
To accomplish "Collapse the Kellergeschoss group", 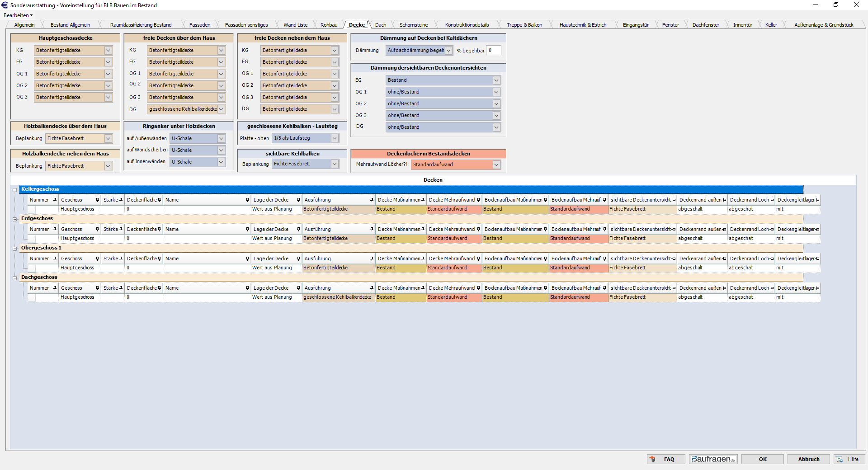I will (x=14, y=190).
